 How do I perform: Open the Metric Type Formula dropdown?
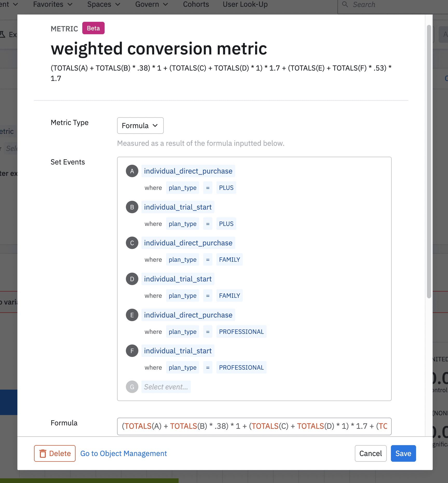[x=140, y=126]
